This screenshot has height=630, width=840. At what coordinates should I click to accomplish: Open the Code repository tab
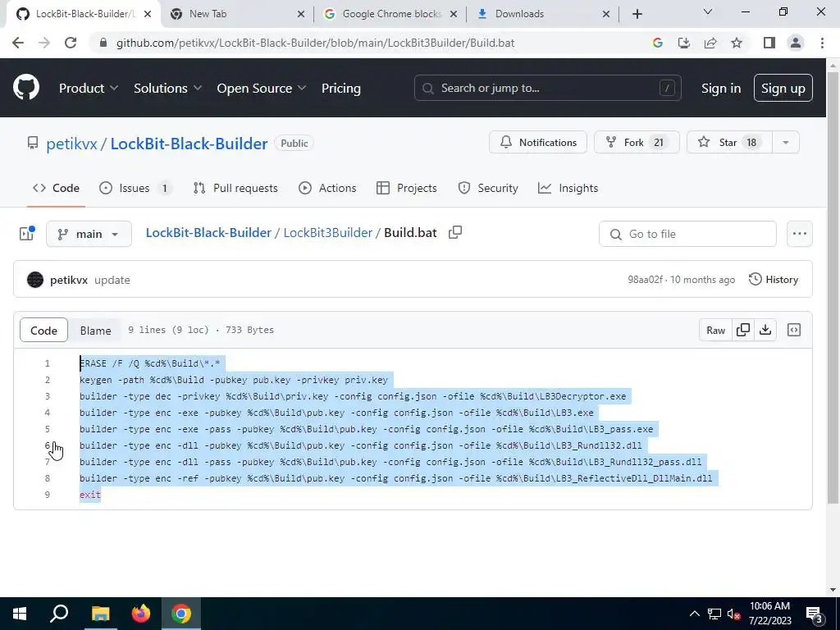point(57,188)
